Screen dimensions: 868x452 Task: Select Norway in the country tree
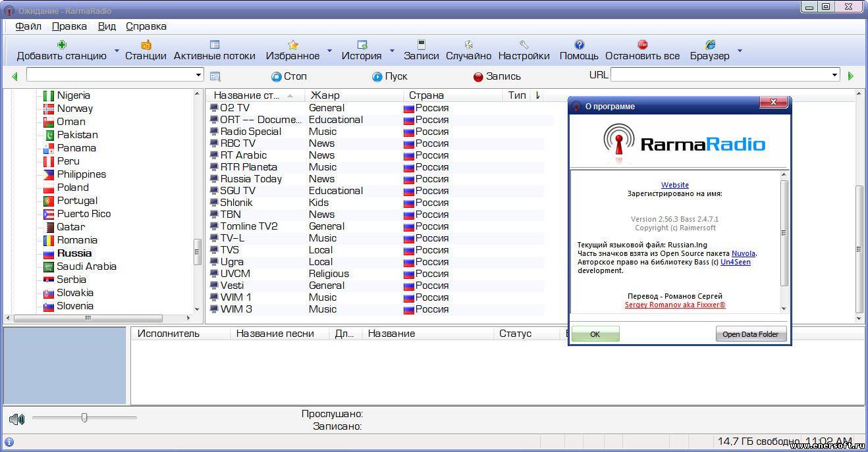tap(74, 109)
